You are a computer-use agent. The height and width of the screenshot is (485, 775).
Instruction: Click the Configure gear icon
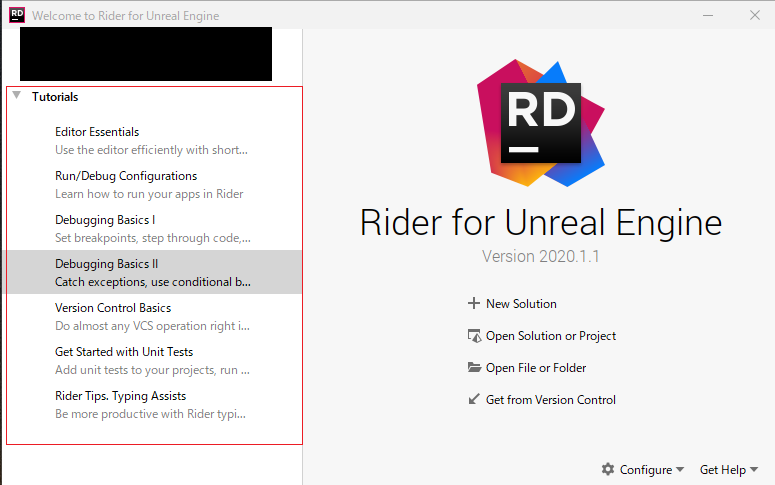(608, 469)
